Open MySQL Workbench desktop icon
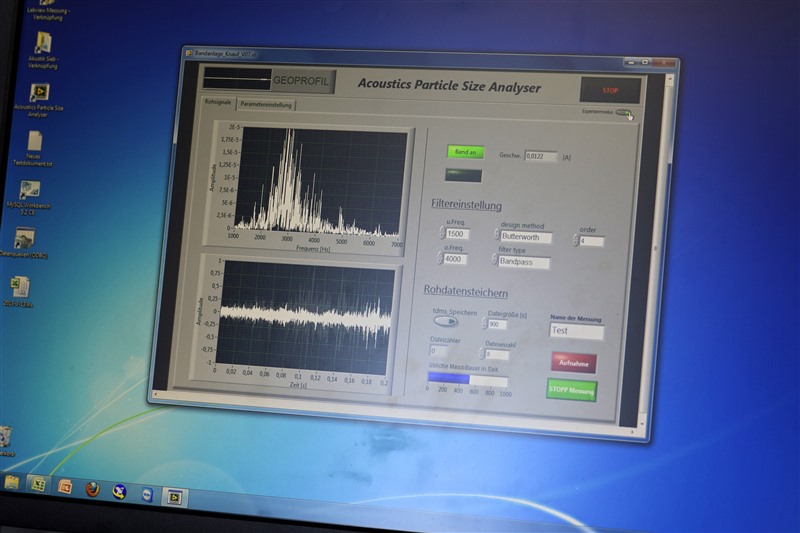The width and height of the screenshot is (800, 533). tap(30, 190)
